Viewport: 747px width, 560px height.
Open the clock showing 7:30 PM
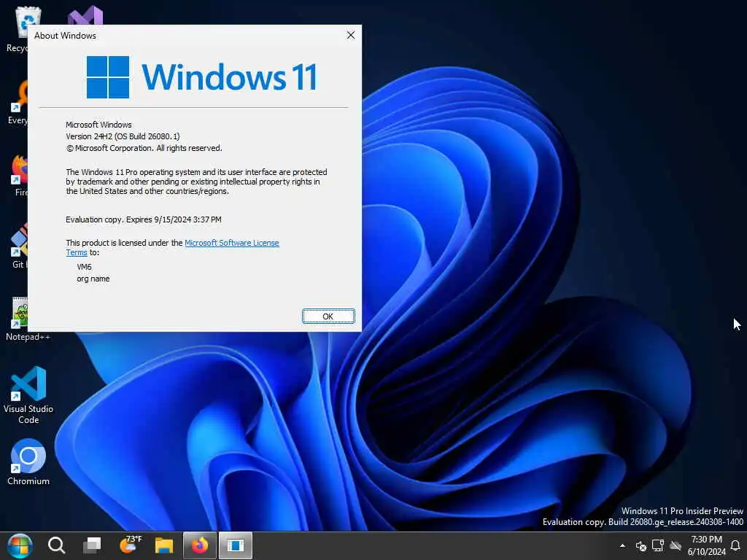tap(706, 545)
